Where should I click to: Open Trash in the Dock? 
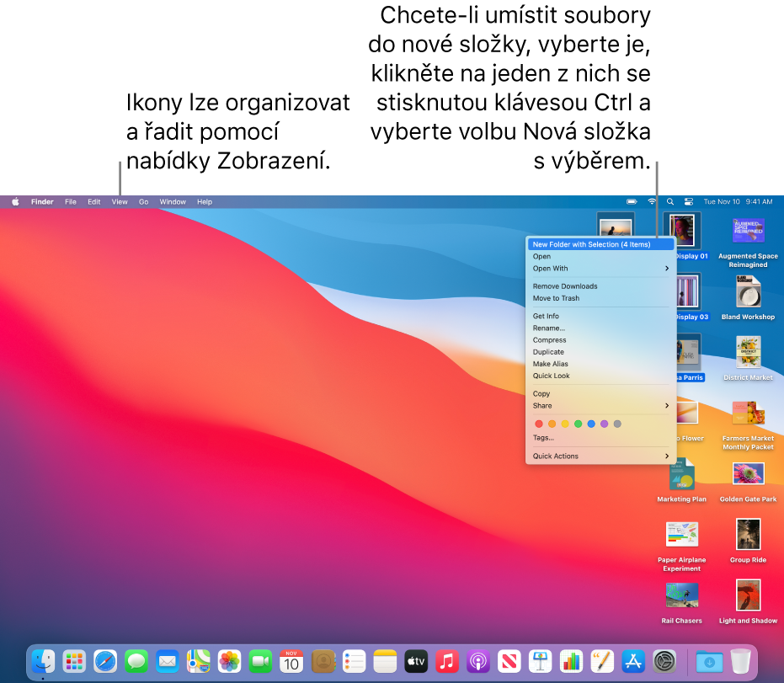tap(740, 661)
